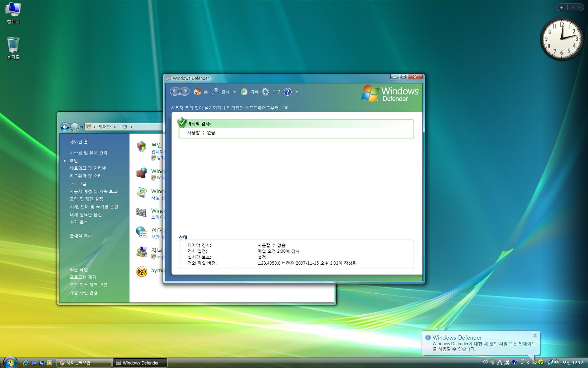Expand the scan (검사) options dropdown arrow
This screenshot has width=588, height=368.
[x=234, y=92]
